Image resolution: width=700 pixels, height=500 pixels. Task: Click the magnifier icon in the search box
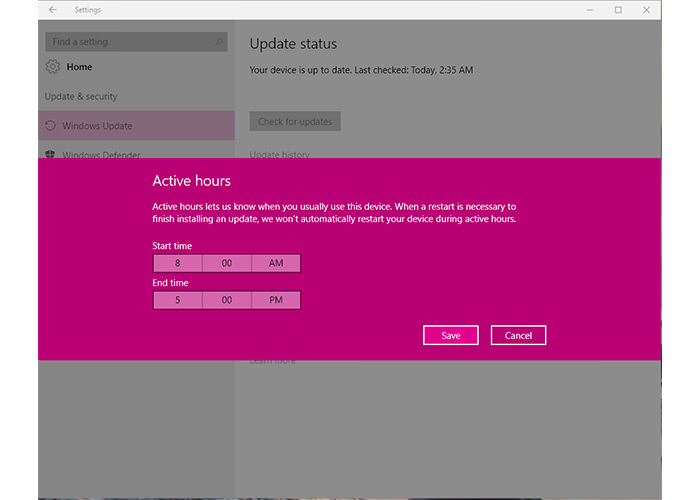[219, 42]
